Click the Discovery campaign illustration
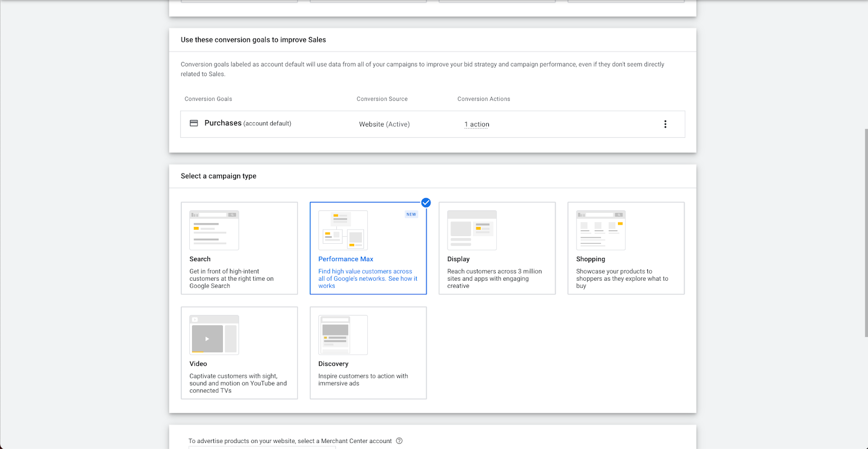The image size is (868, 449). coord(343,335)
